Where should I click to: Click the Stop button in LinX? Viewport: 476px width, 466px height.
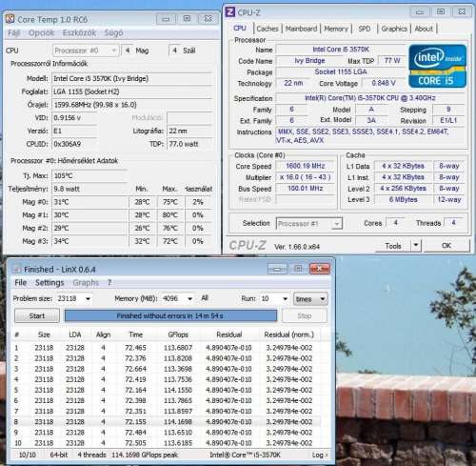304,315
